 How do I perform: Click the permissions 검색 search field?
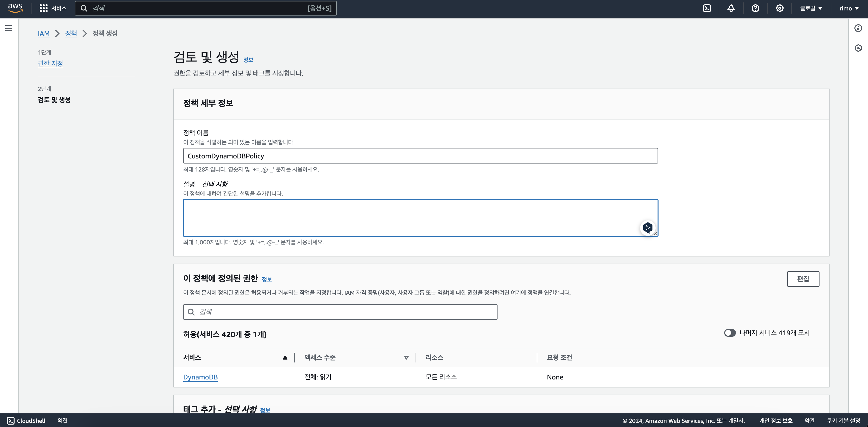tap(340, 312)
